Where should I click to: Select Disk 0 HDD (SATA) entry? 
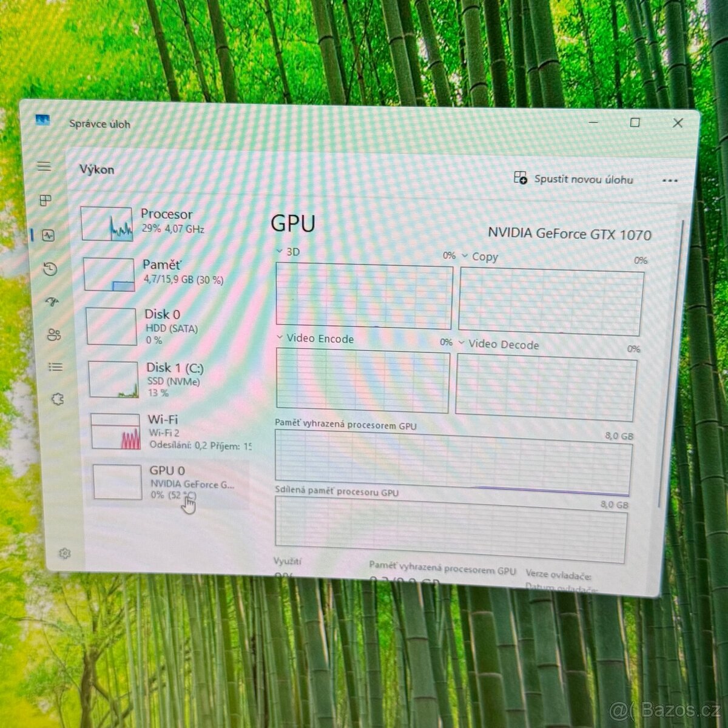tap(167, 326)
